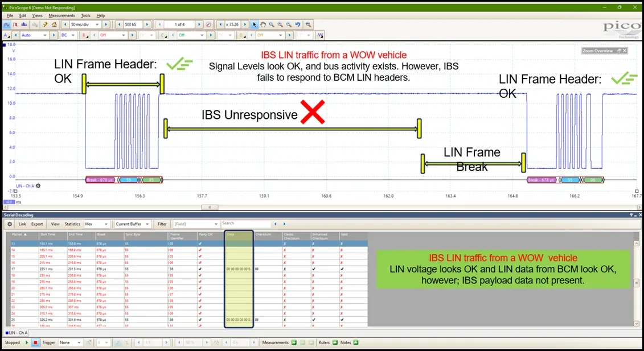
Task: Click the Auto Setup wand icon
Action: tap(46, 24)
